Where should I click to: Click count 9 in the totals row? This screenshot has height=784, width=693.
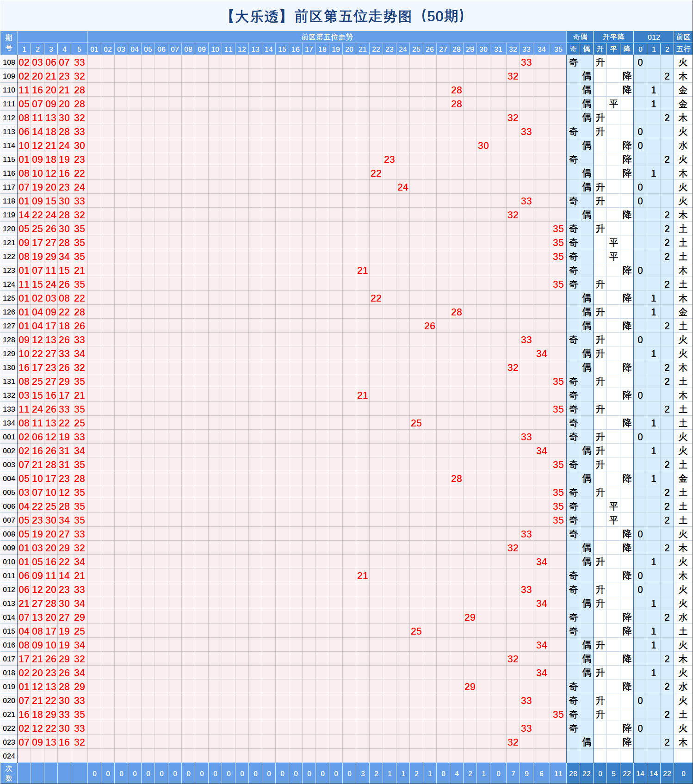tap(526, 773)
